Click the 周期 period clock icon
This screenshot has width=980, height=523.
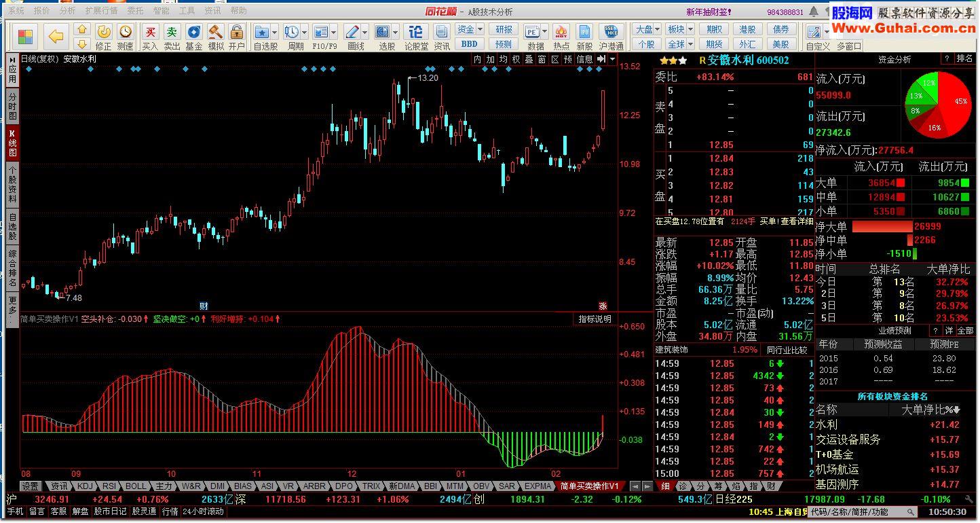(292, 32)
